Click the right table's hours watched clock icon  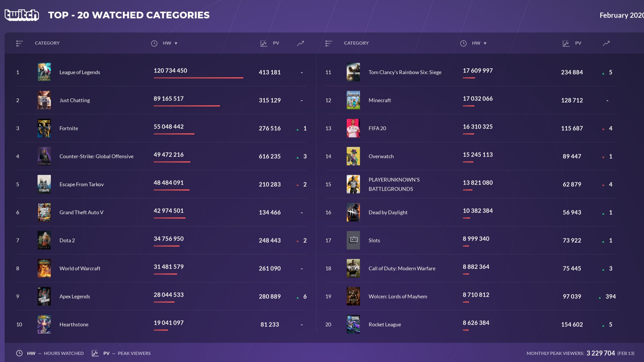[463, 43]
